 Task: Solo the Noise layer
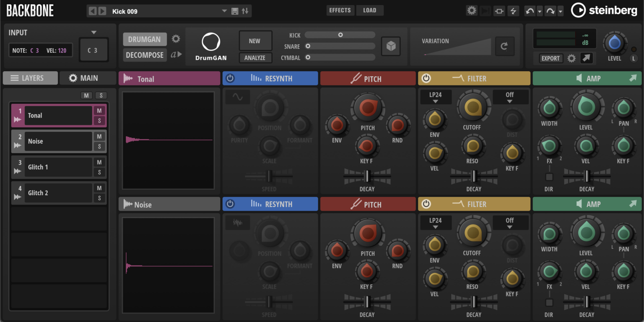pos(99,145)
